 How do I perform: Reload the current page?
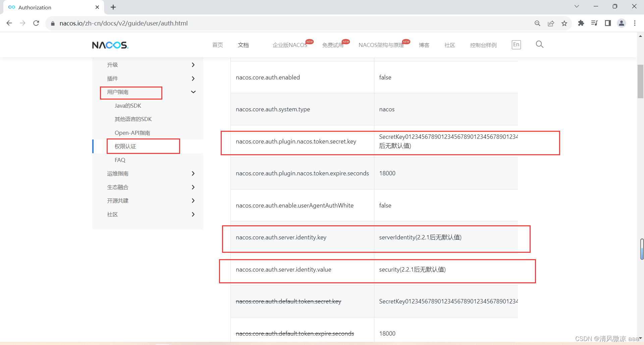[36, 23]
